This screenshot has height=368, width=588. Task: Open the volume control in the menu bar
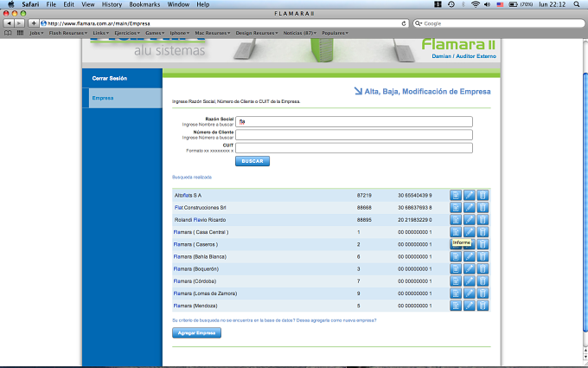coord(487,4)
